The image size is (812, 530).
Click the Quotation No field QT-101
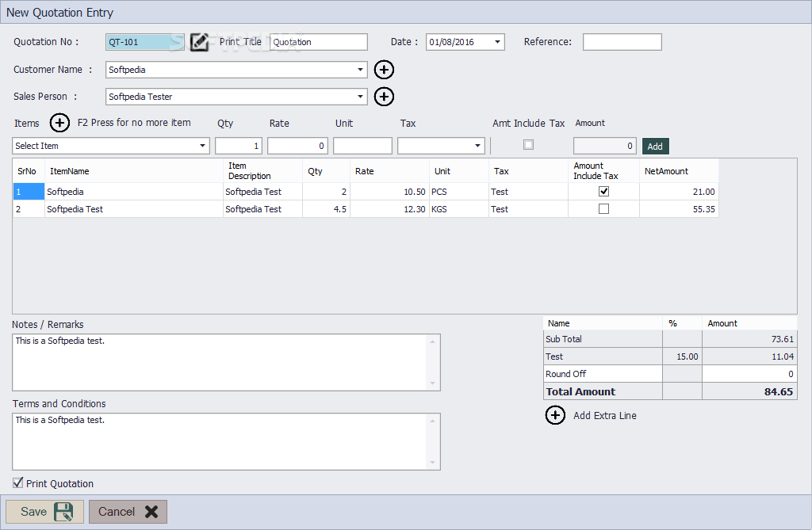(x=145, y=42)
